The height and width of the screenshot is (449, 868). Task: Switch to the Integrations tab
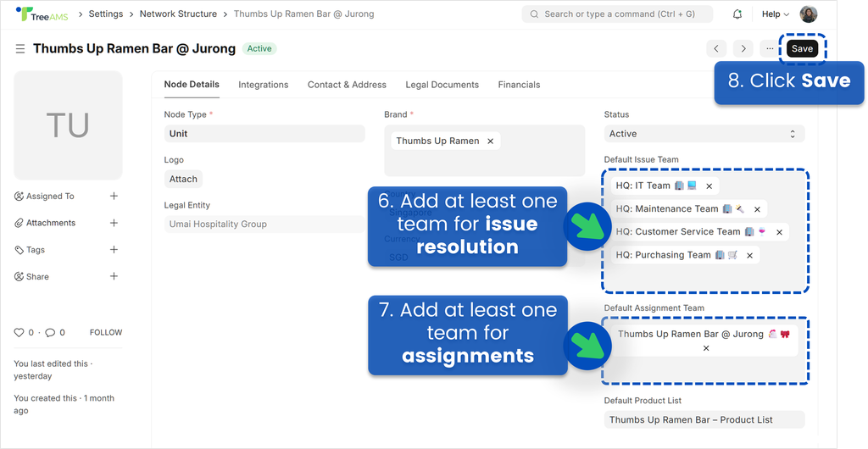pos(263,85)
